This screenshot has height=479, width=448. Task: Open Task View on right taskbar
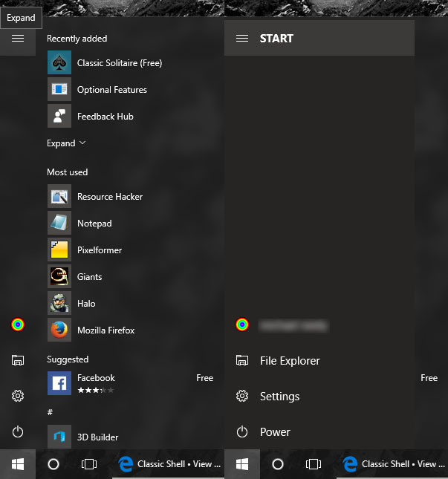pyautogui.click(x=314, y=464)
